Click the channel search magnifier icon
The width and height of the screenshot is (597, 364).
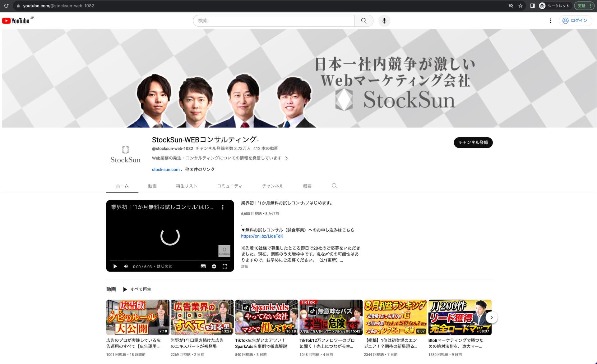pos(334,186)
